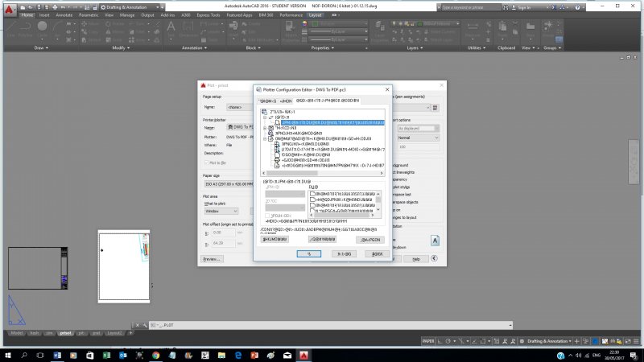
Task: Click the Measure utilities icon
Action: [x=473, y=27]
